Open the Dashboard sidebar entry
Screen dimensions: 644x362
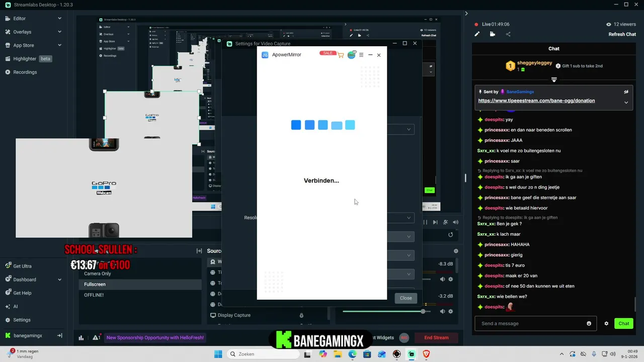24,280
